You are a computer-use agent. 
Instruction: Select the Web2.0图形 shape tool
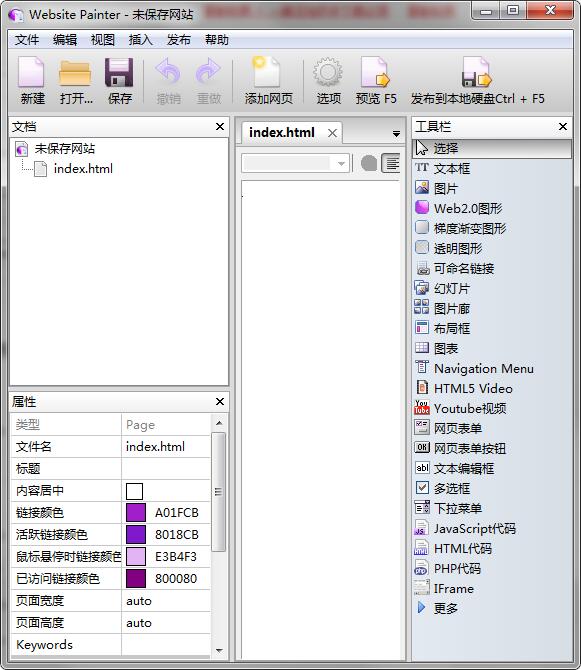[x=458, y=209]
